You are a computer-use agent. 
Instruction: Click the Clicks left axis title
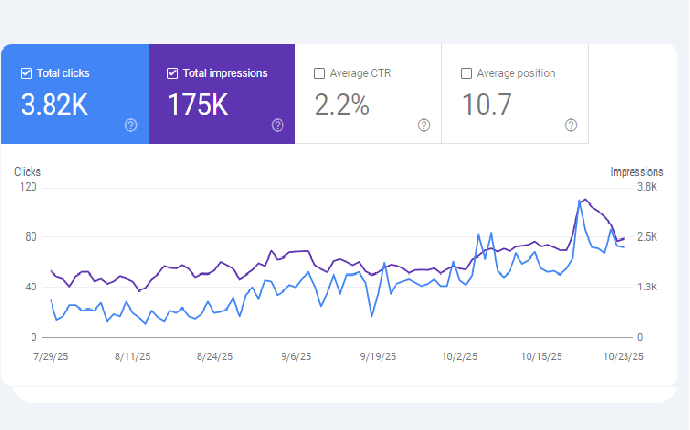[28, 172]
